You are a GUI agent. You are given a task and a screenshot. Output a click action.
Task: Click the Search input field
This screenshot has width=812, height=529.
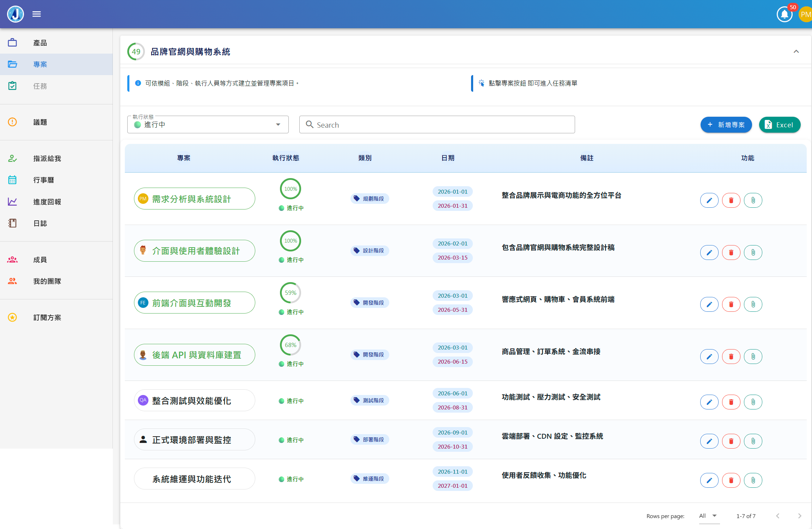pyautogui.click(x=437, y=125)
